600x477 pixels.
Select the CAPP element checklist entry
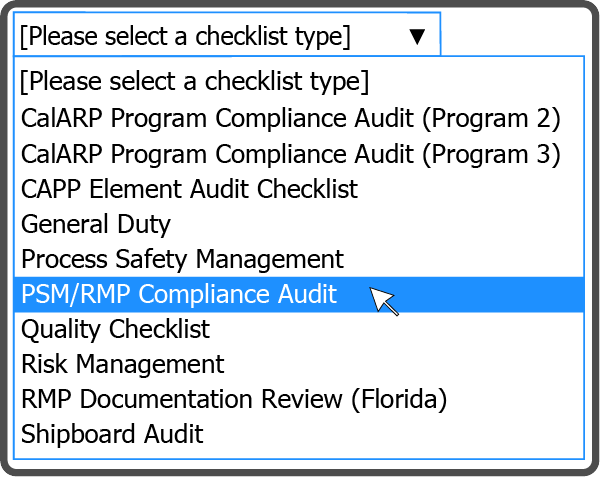tap(190, 188)
